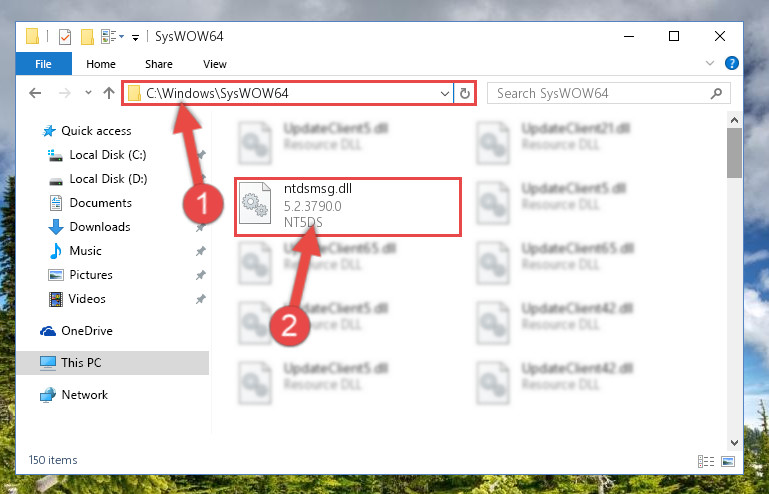The width and height of the screenshot is (769, 494).
Task: Click the vertical scrollbar thumb
Action: [734, 153]
